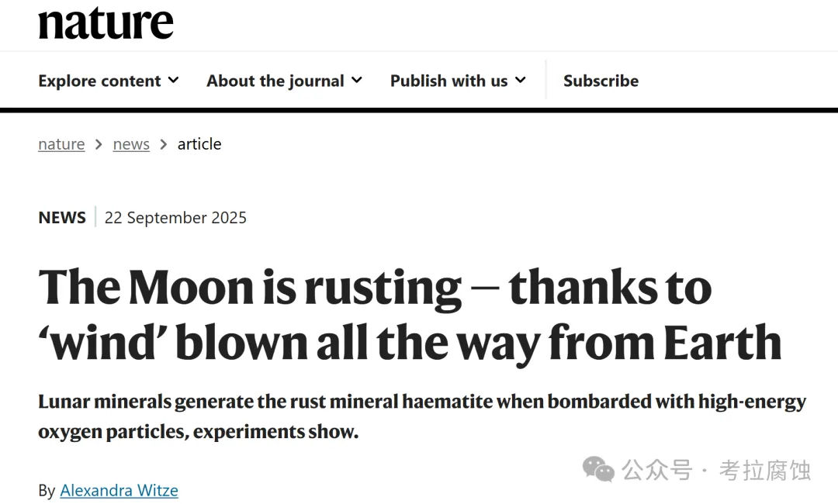Click the breadcrumb arrow after news
838x504 pixels.
[x=164, y=144]
